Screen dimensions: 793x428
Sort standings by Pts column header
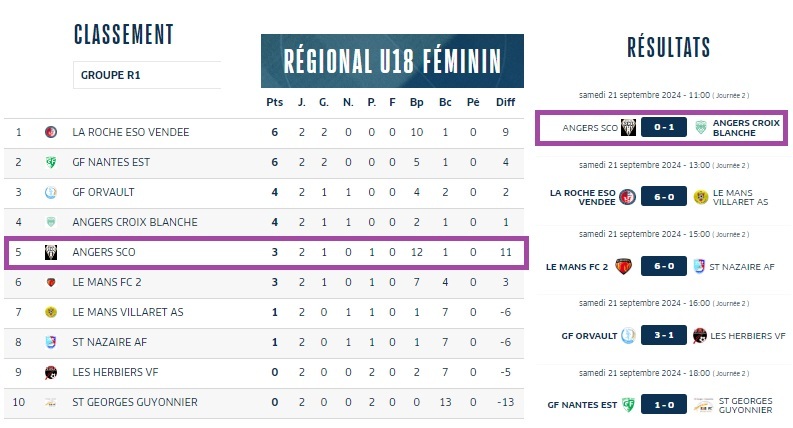tap(274, 102)
